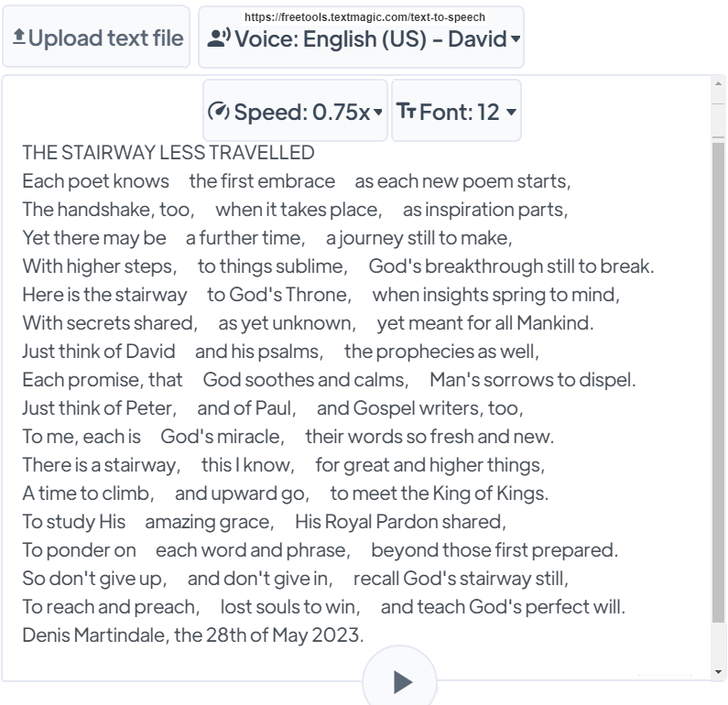Click the scrollbar up arrow

(719, 85)
